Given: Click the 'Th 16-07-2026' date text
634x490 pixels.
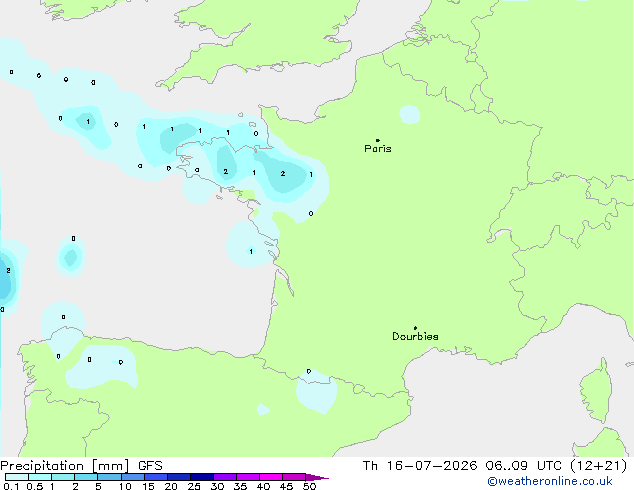Looking at the screenshot, I should point(420,466).
